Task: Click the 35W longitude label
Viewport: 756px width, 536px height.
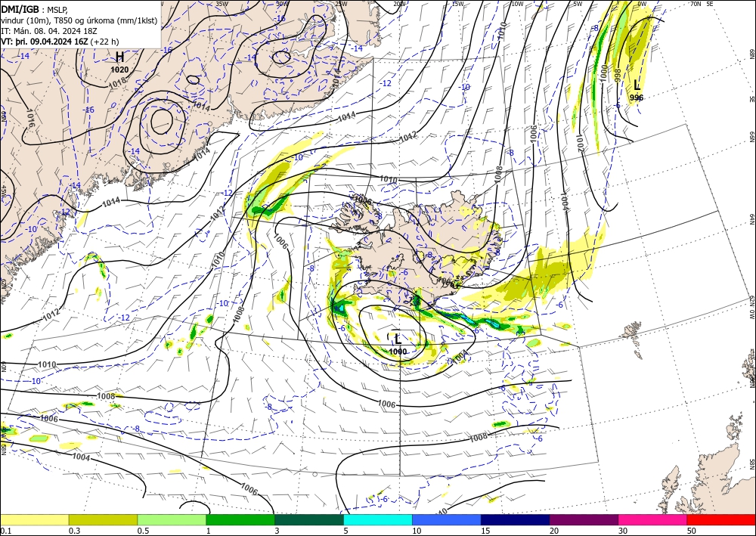Action: click(x=222, y=4)
